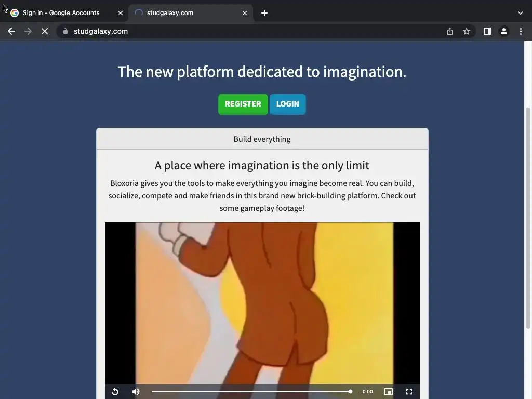Replay the video with restart icon
Screen dimensions: 532x399
point(115,392)
